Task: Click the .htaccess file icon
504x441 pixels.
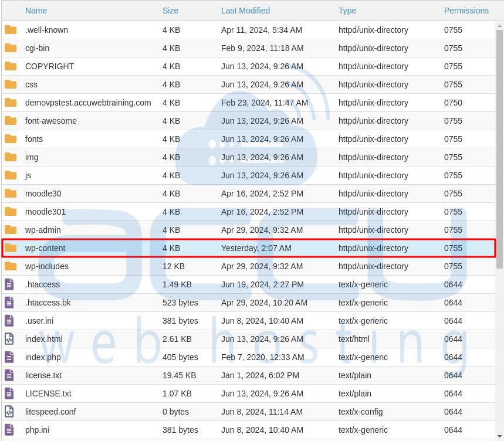Action: click(9, 284)
